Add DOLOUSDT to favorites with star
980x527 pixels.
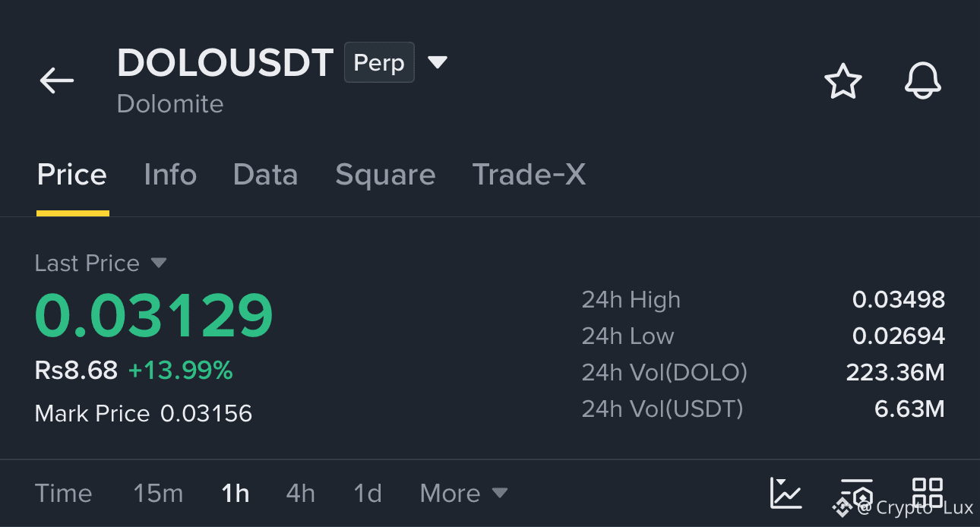pos(843,81)
